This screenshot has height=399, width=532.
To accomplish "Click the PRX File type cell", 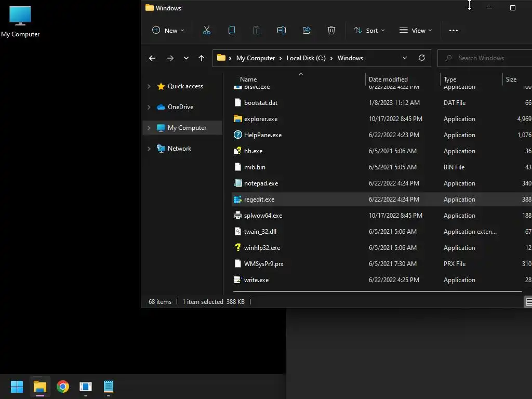I will (454, 263).
